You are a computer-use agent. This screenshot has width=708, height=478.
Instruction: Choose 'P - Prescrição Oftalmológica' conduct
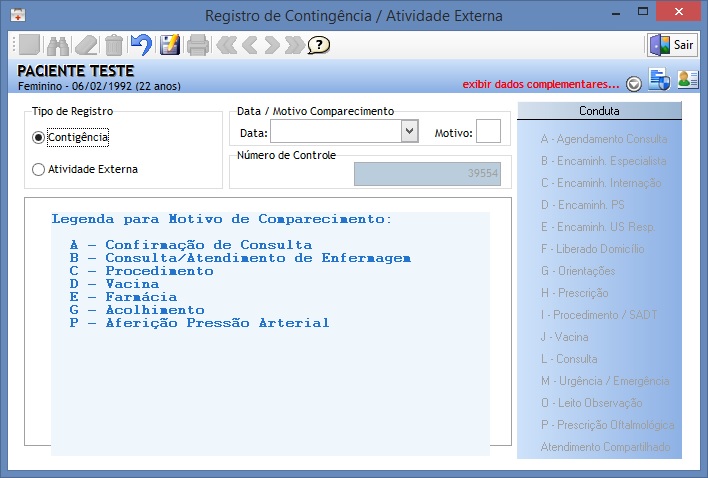click(607, 425)
